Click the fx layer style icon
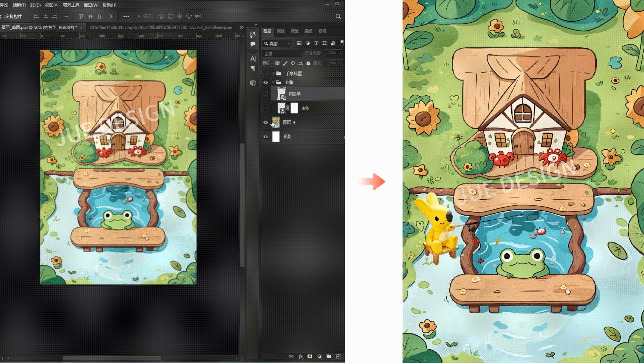 tap(301, 356)
